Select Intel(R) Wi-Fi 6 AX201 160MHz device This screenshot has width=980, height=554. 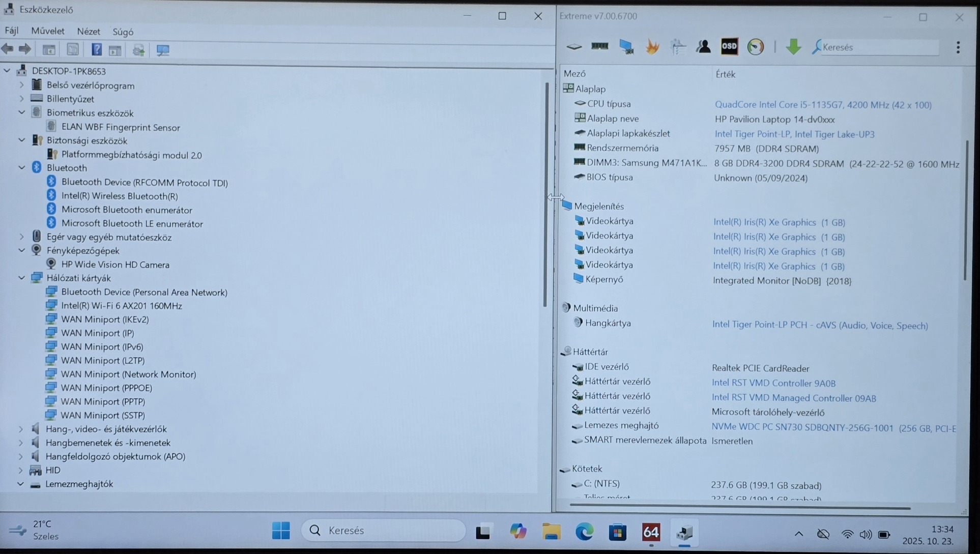(x=122, y=306)
